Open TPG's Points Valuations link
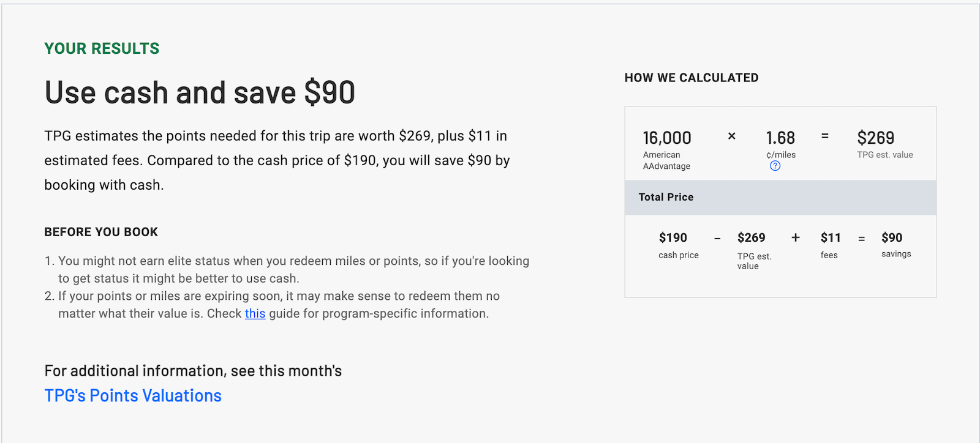Viewport: 980px width, 443px height. click(133, 396)
